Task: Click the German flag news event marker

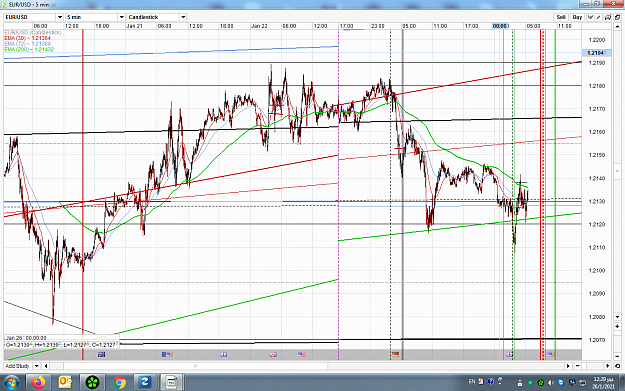Action: point(395,354)
